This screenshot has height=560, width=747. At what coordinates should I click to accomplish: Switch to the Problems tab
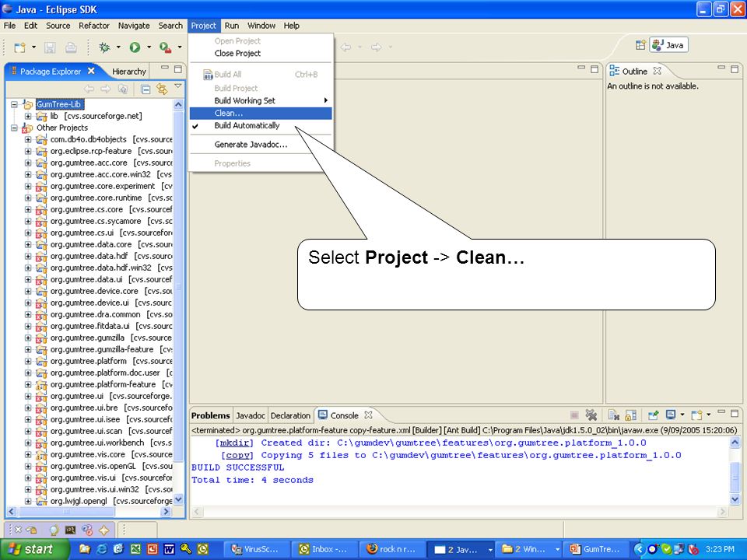211,415
